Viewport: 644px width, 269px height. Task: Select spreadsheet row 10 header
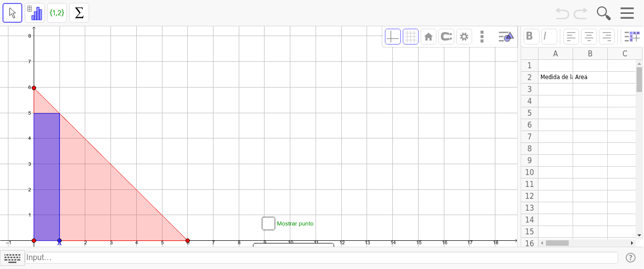click(x=530, y=172)
